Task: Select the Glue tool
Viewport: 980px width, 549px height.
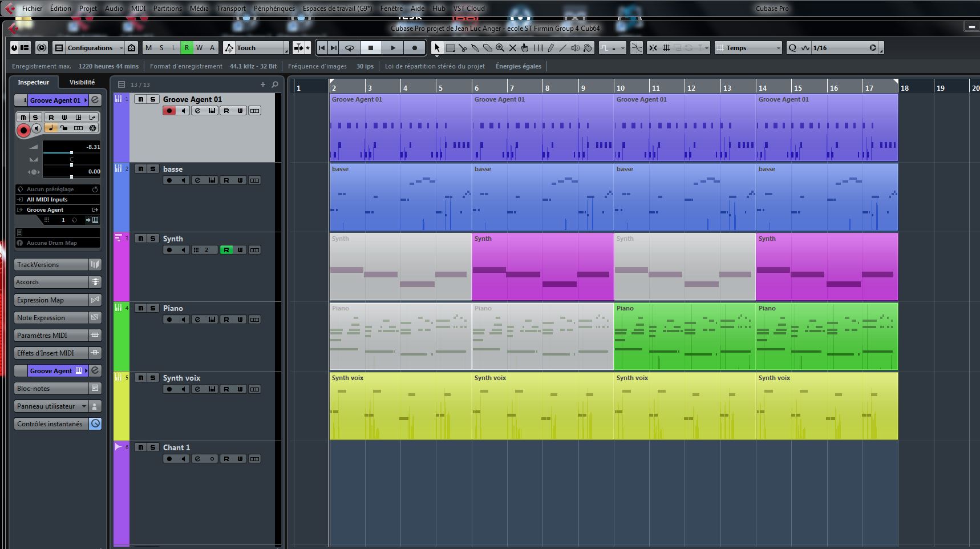Action: (475, 48)
